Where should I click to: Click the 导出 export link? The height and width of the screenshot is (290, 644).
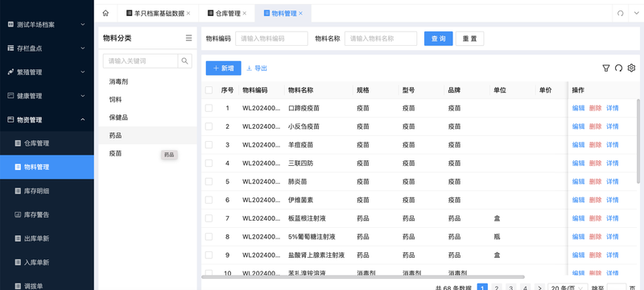click(257, 68)
